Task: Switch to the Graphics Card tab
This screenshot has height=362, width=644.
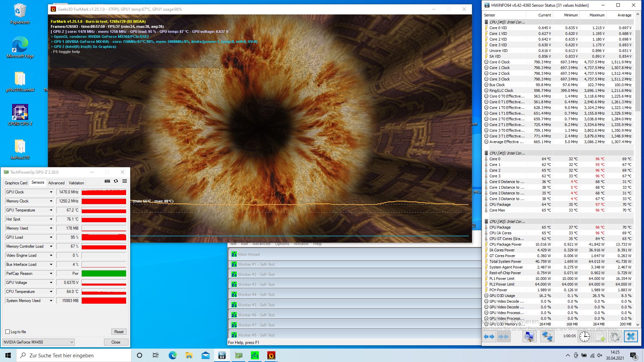Action: [x=16, y=183]
